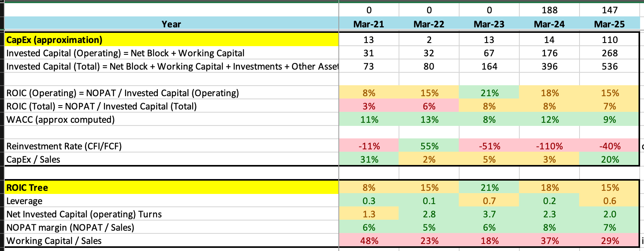Click the ROIC (Operating) formula label

pos(171,93)
